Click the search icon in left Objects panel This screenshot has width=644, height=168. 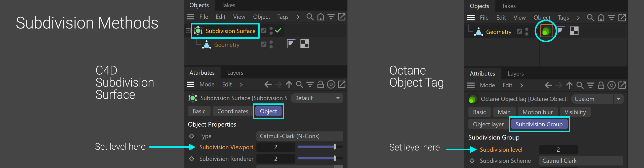click(x=310, y=17)
